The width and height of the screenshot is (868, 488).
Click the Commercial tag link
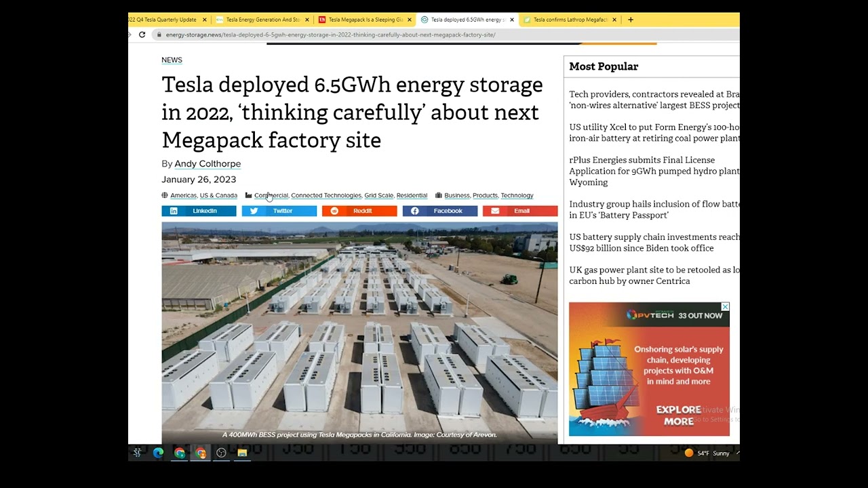pyautogui.click(x=271, y=195)
